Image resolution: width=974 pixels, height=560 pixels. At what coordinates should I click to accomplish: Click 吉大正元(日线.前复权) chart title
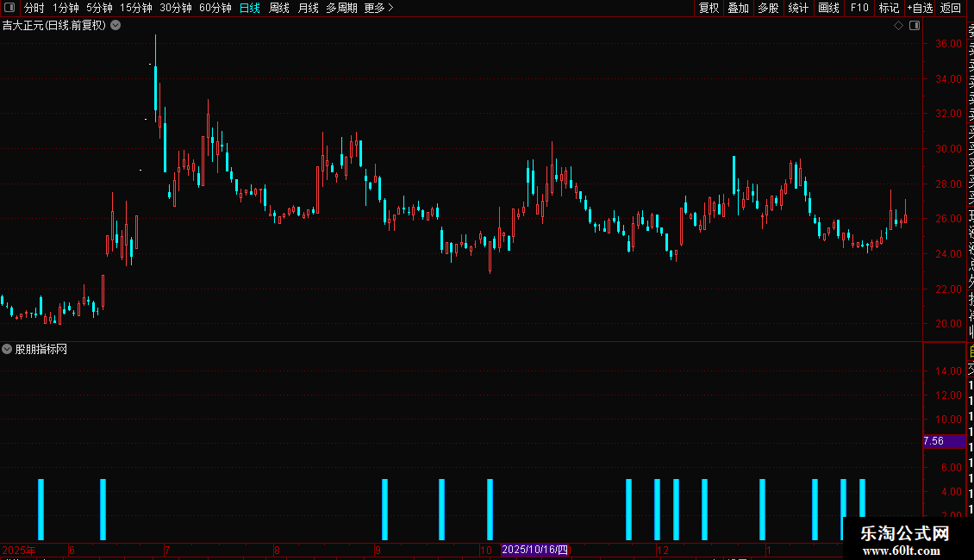(x=54, y=26)
